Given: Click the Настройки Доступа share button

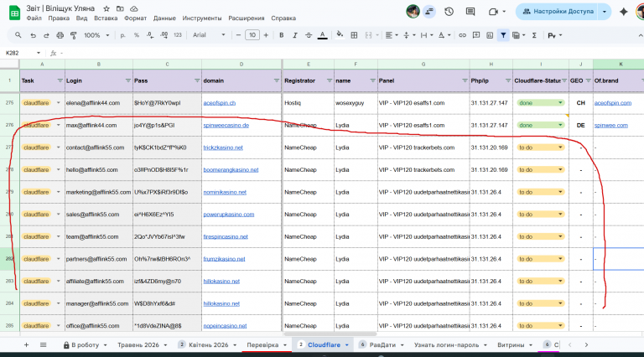Looking at the screenshot, I should 558,12.
